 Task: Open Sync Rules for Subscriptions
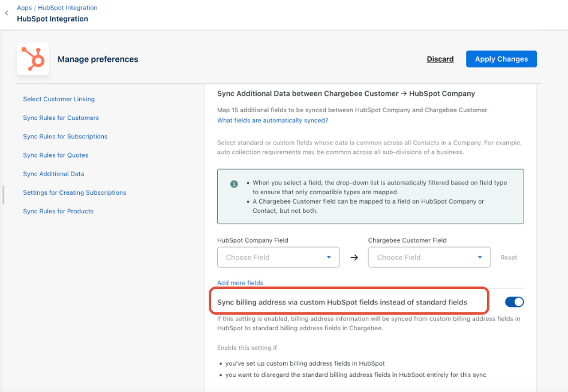tap(65, 137)
